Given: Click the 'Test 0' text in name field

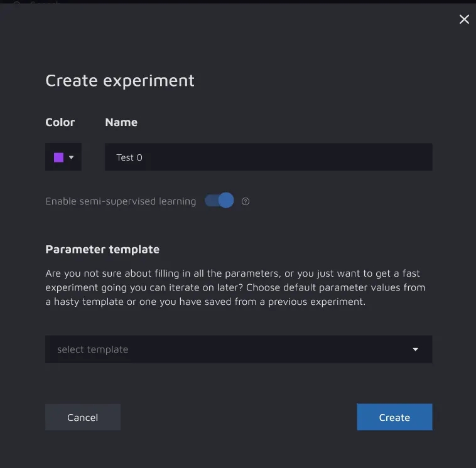Looking at the screenshot, I should tap(129, 157).
